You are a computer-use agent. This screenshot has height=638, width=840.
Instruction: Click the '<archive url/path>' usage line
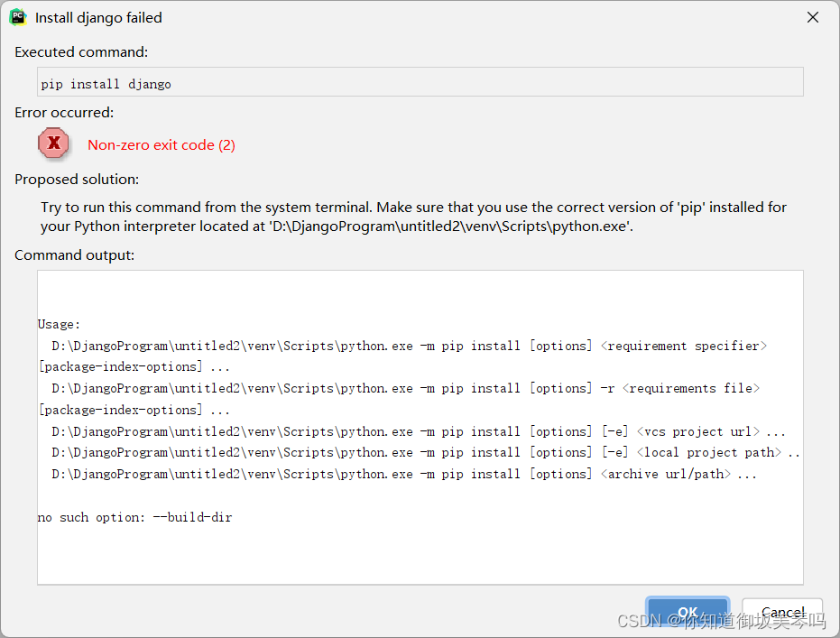pos(404,474)
